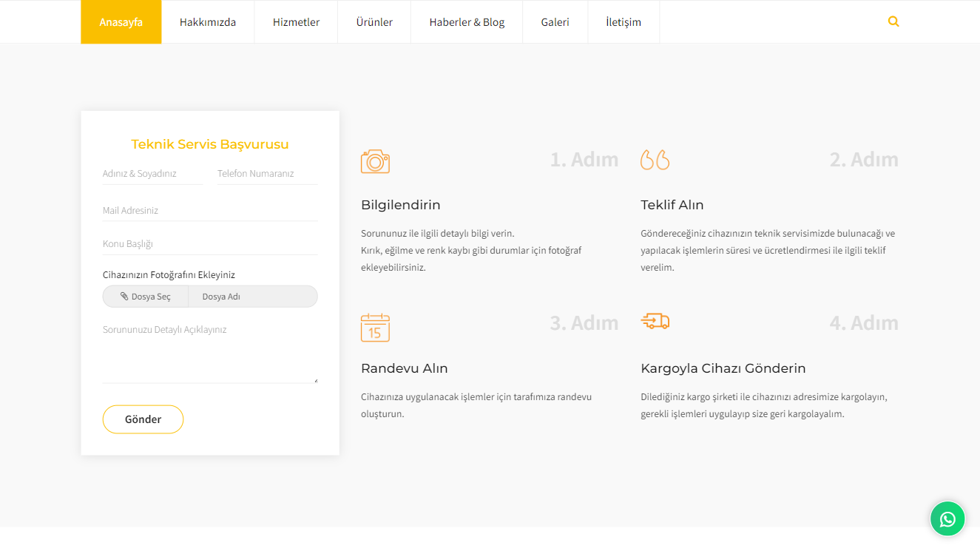Viewport: 980px width, 551px height.
Task: Click the search magnifier icon
Action: click(893, 22)
